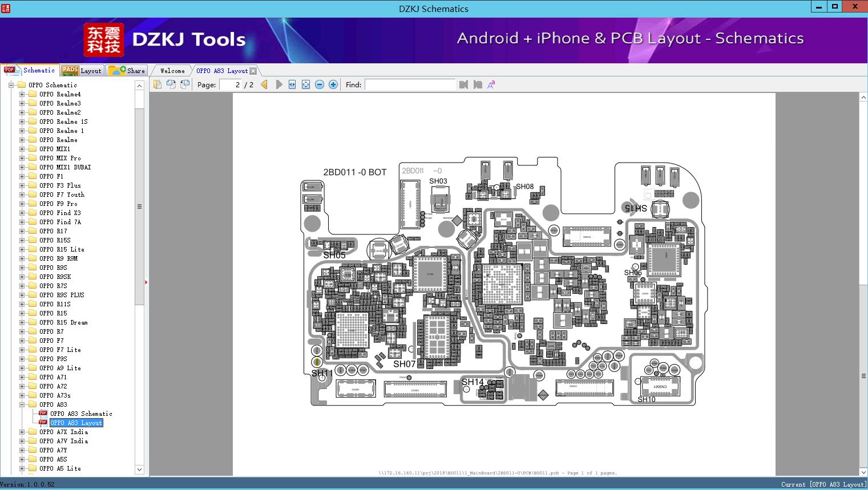Click the fit width icon
Screen dimensions: 868x490
coord(292,84)
